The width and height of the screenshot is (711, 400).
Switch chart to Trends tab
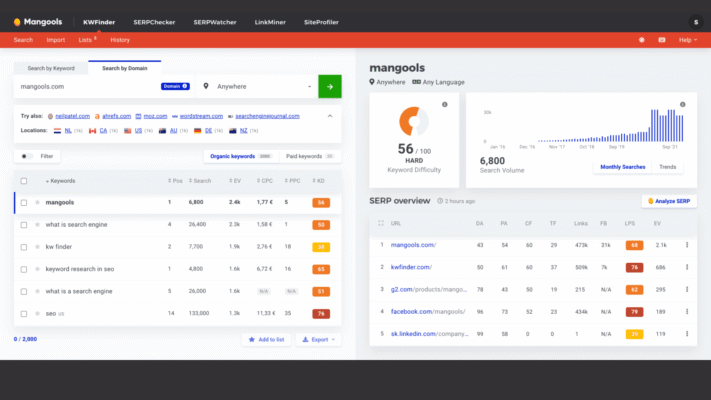pyautogui.click(x=667, y=167)
